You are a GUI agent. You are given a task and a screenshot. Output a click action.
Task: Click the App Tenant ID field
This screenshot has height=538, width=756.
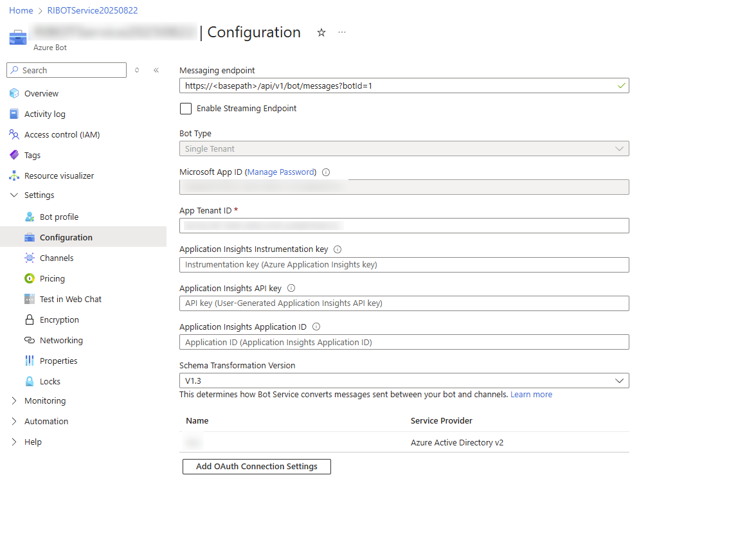pyautogui.click(x=404, y=226)
